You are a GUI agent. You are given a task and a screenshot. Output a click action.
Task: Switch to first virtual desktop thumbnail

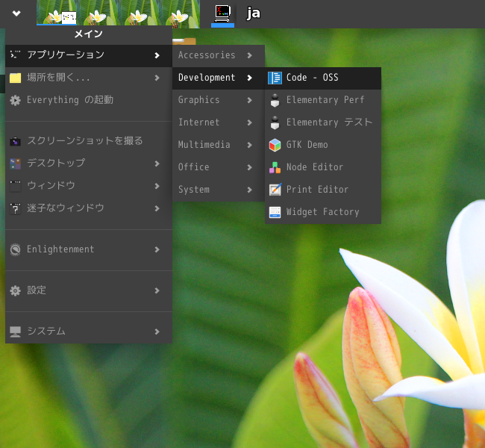(x=57, y=13)
